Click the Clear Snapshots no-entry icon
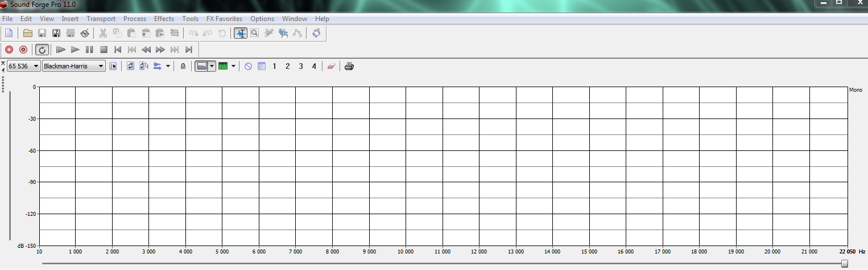This screenshot has width=868, height=270. 248,66
